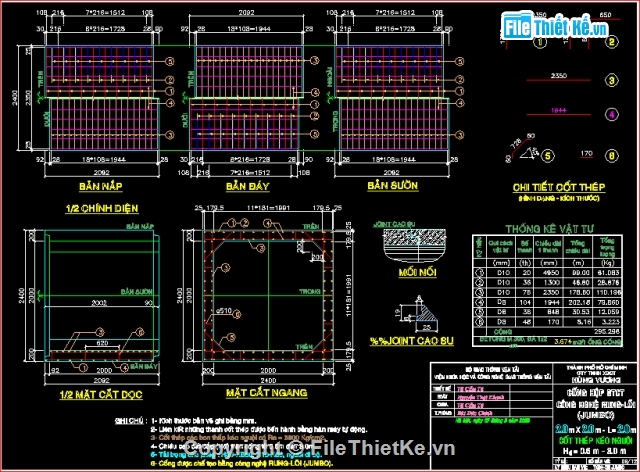Select the underlined yellow BẢN ĐÁY drawing title
Viewport: 640px width, 472px height.
point(248,187)
